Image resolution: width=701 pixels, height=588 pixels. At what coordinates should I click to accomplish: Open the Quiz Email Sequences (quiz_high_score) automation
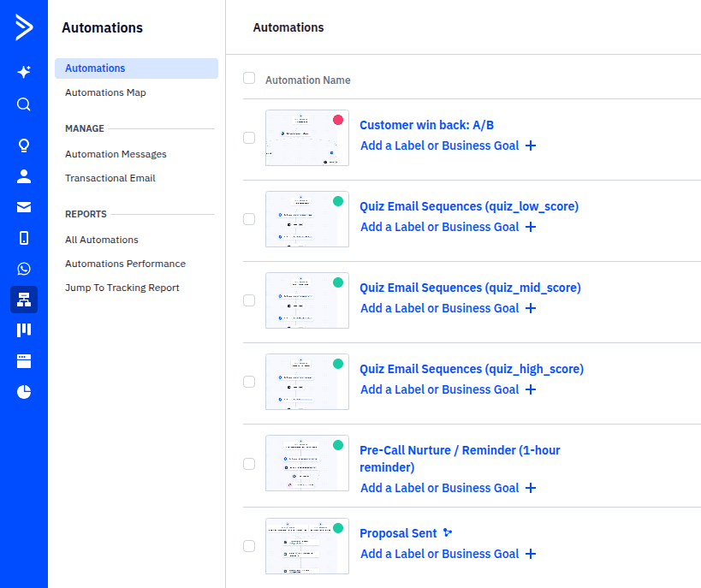472,368
